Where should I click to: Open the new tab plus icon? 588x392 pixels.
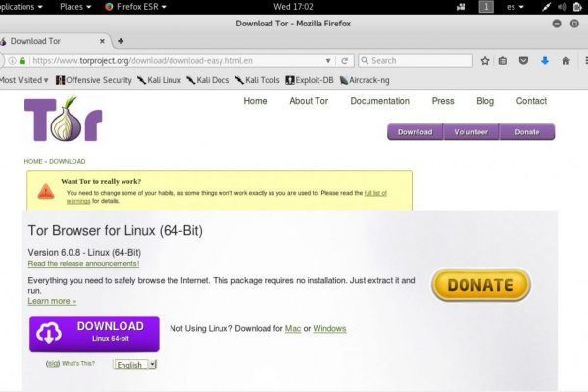(x=121, y=41)
